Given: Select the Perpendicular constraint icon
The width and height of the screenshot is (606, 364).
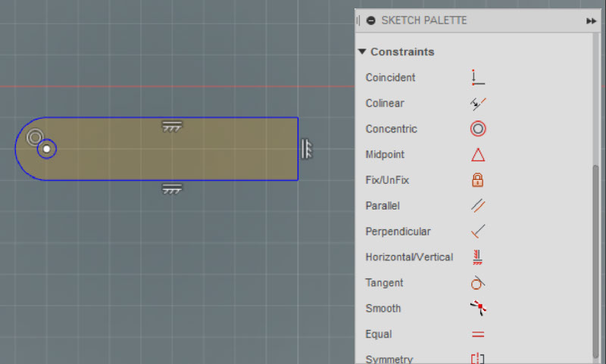Looking at the screenshot, I should (x=478, y=232).
